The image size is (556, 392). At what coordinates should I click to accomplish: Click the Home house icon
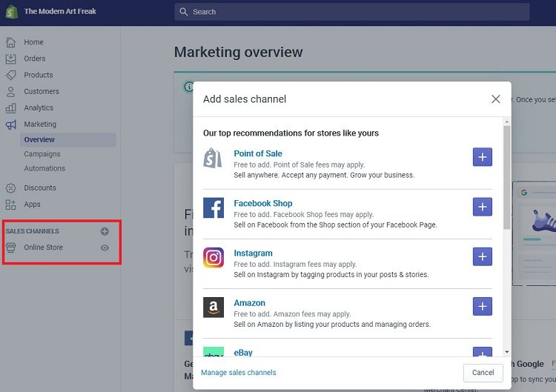pos(11,42)
